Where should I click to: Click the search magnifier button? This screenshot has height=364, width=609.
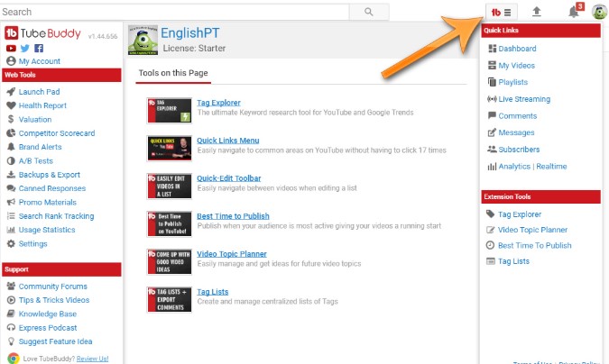[x=368, y=12]
